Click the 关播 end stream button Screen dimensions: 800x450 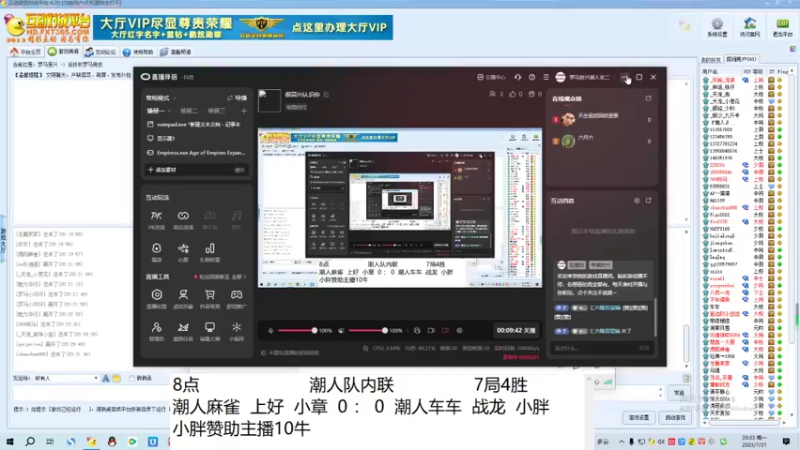[516, 331]
